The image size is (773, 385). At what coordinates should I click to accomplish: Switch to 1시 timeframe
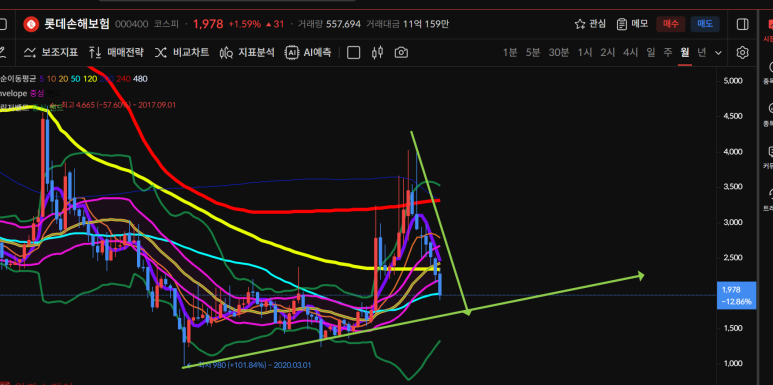585,53
